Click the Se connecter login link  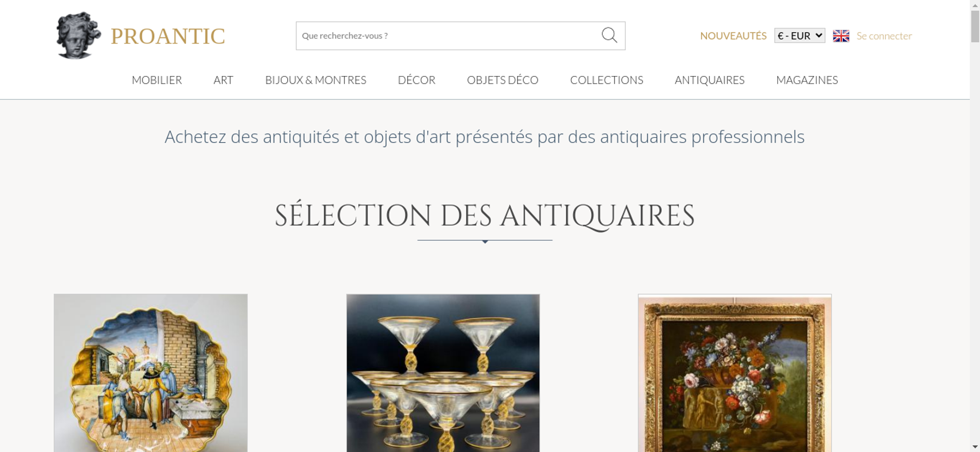(884, 36)
